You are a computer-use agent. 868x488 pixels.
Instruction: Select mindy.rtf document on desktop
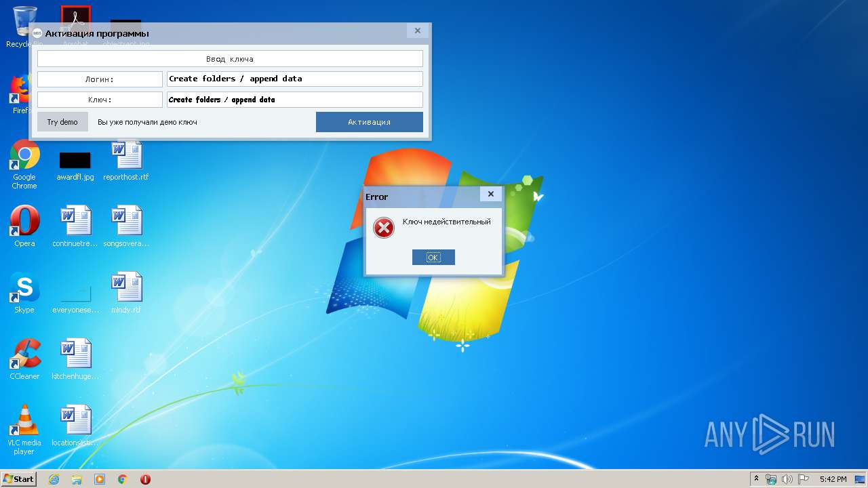(x=126, y=293)
